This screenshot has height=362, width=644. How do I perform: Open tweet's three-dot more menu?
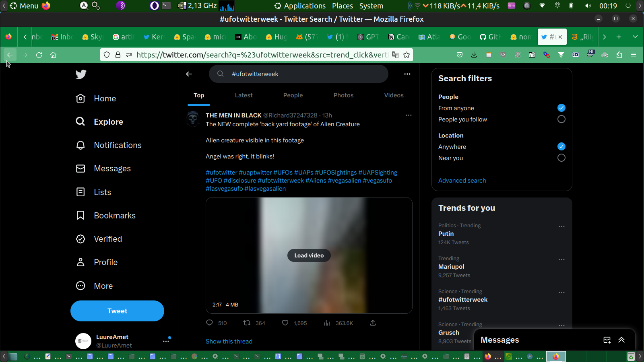tap(409, 115)
